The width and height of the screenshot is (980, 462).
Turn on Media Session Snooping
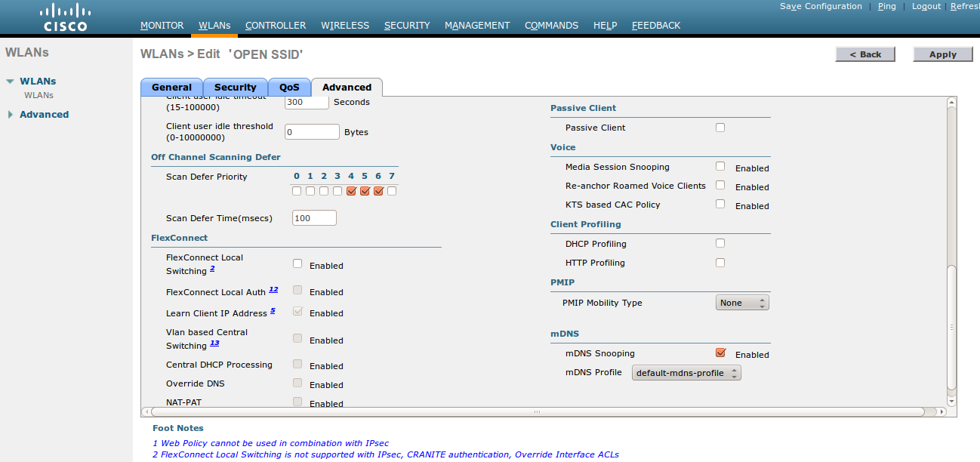(x=720, y=166)
